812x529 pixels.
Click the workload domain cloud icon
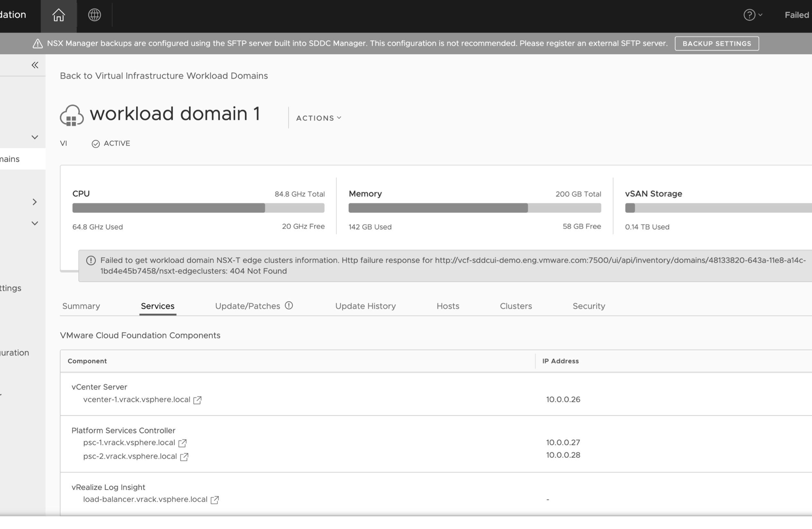click(x=72, y=115)
